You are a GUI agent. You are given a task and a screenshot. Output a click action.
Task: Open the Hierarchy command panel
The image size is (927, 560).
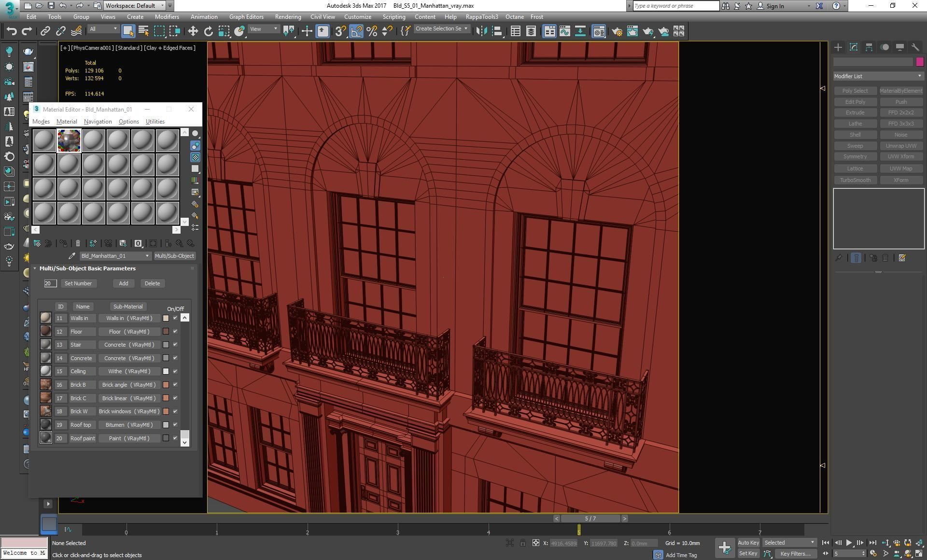(869, 47)
